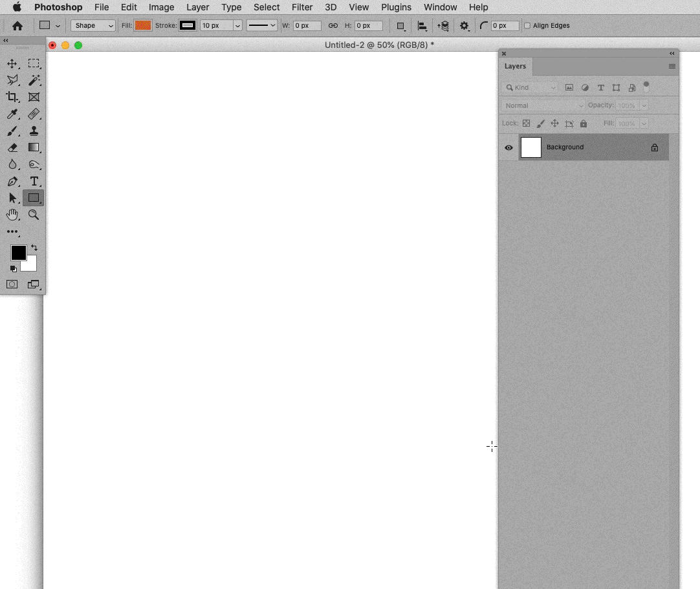700x589 pixels.
Task: Open path arrangement options
Action: click(443, 26)
